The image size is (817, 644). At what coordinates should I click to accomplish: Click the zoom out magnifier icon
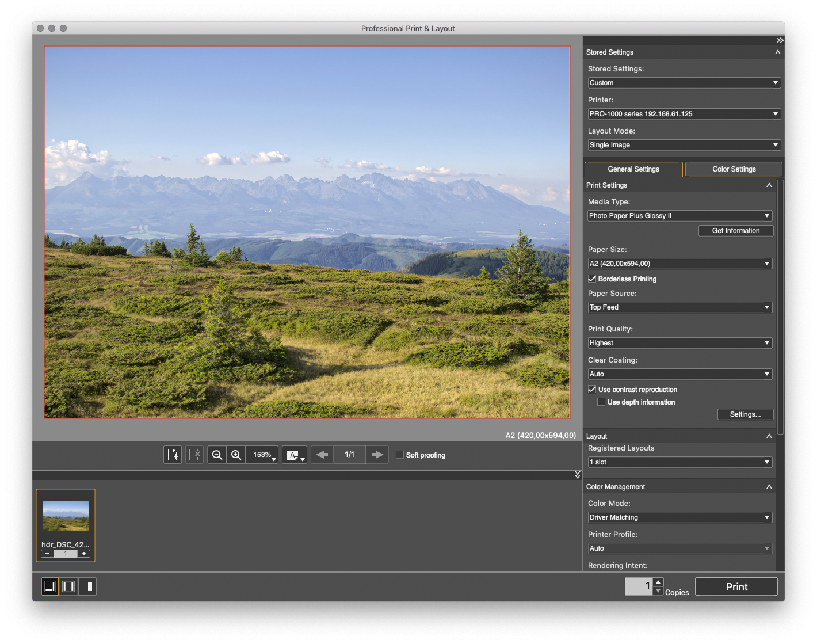click(x=217, y=455)
